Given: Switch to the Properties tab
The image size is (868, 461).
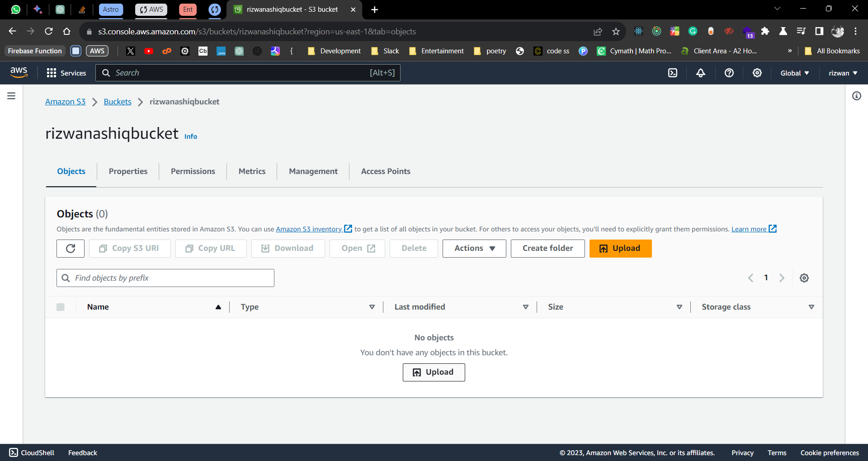Looking at the screenshot, I should click(128, 171).
